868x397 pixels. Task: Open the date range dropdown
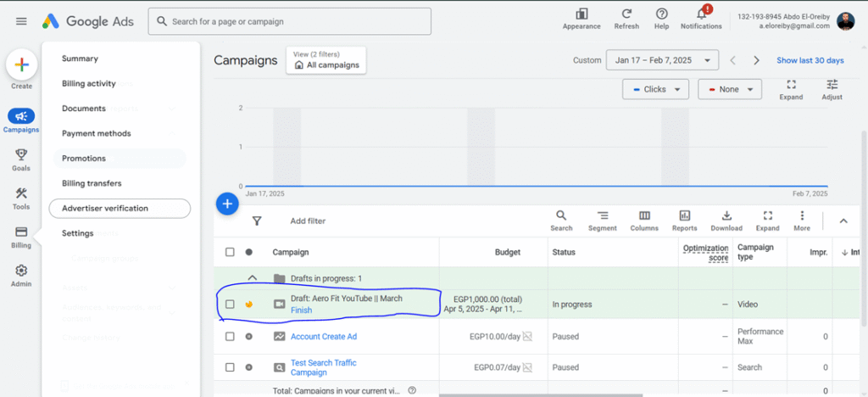tap(663, 60)
